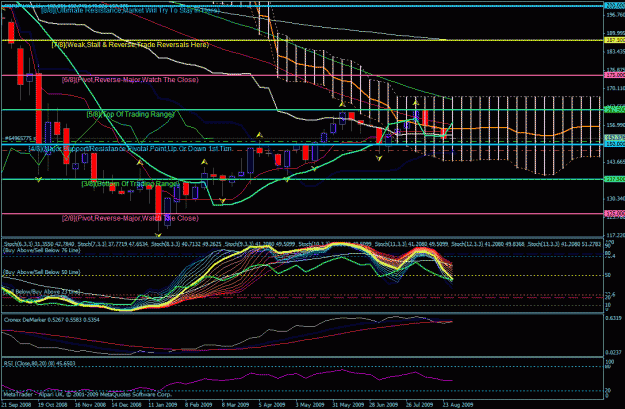Click the 21 Sep 2008 date label

16,405
